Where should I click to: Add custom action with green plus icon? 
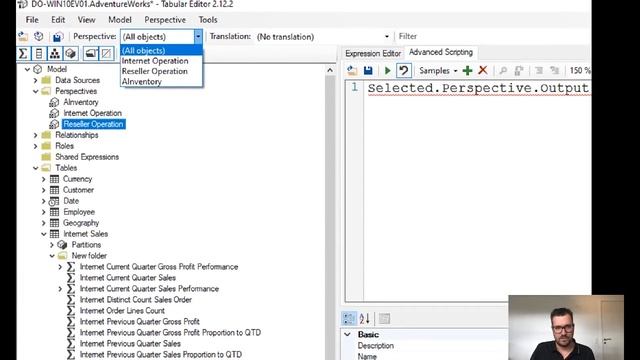(467, 71)
